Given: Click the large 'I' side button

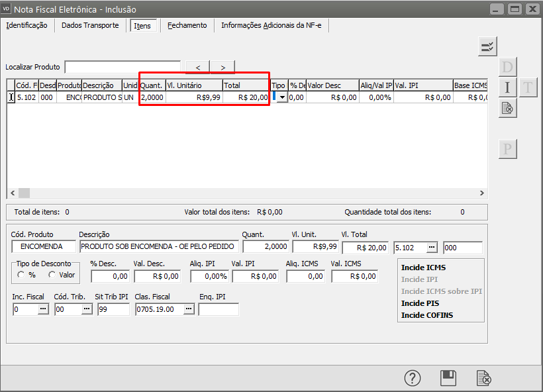Looking at the screenshot, I should 507,87.
